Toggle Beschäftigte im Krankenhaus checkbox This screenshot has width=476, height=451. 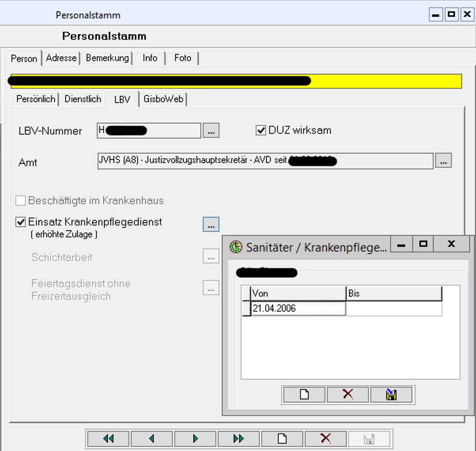click(20, 201)
